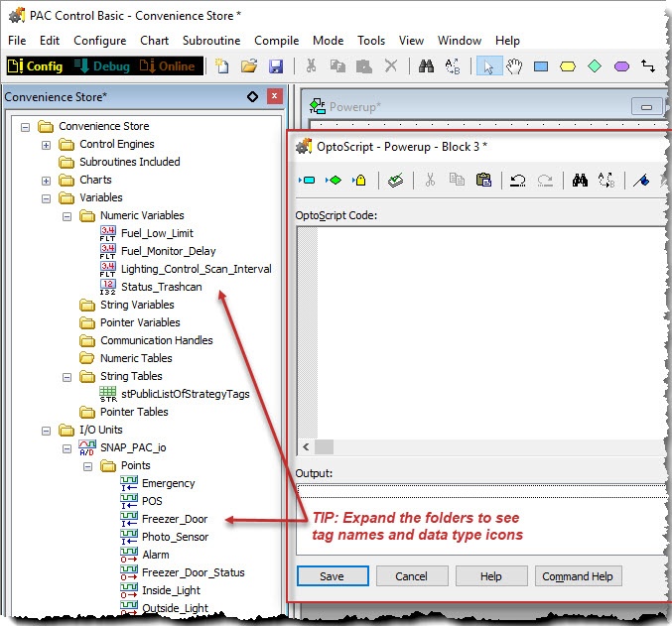Click the Delete X icon in main toolbar
Viewport: 672px width, 626px height.
click(x=391, y=66)
